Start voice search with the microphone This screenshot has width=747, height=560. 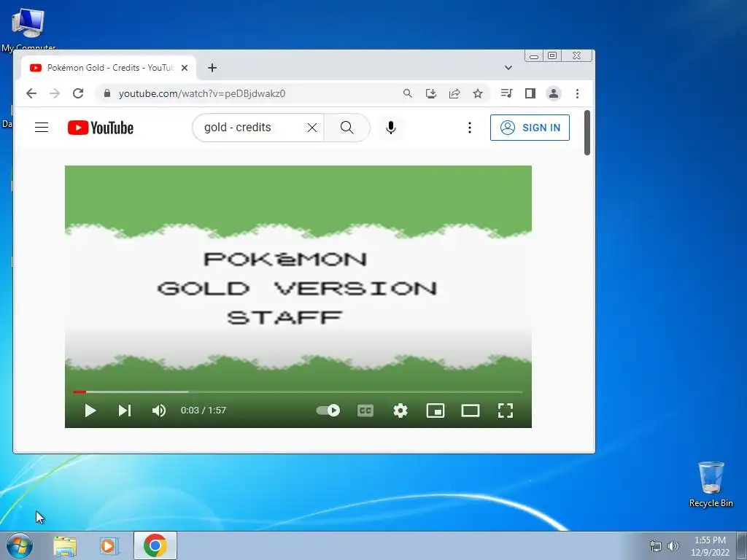tap(391, 128)
